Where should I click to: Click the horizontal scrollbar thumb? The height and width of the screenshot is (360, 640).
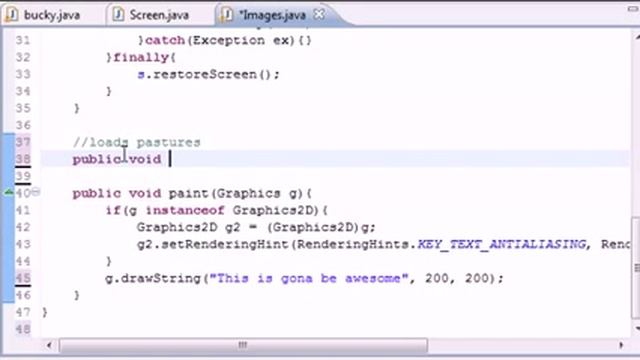(244, 345)
